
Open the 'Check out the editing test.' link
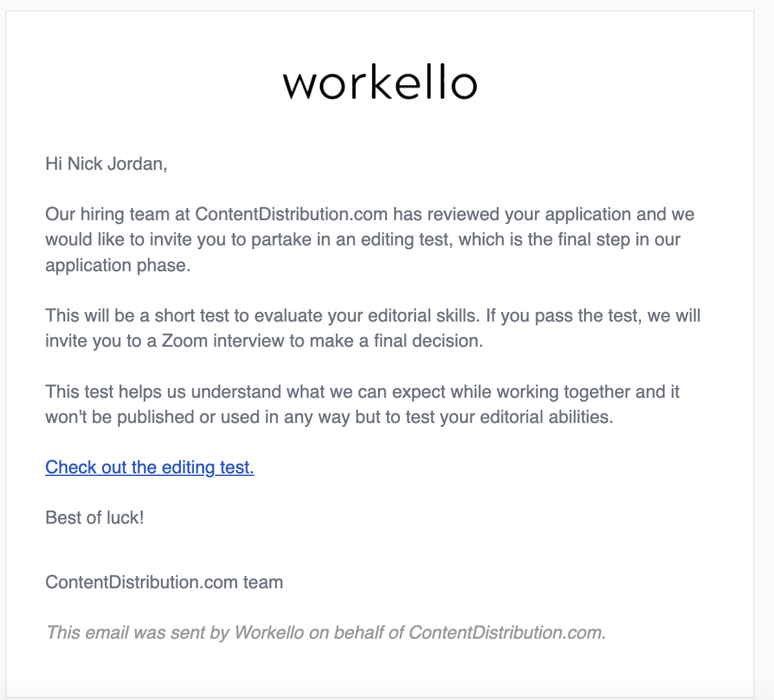click(150, 467)
